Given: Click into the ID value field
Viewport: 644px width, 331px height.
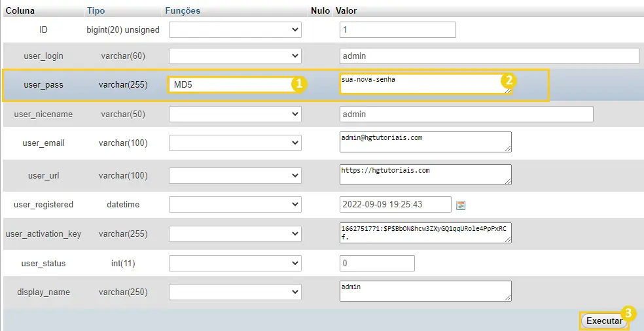Looking at the screenshot, I should (x=397, y=29).
